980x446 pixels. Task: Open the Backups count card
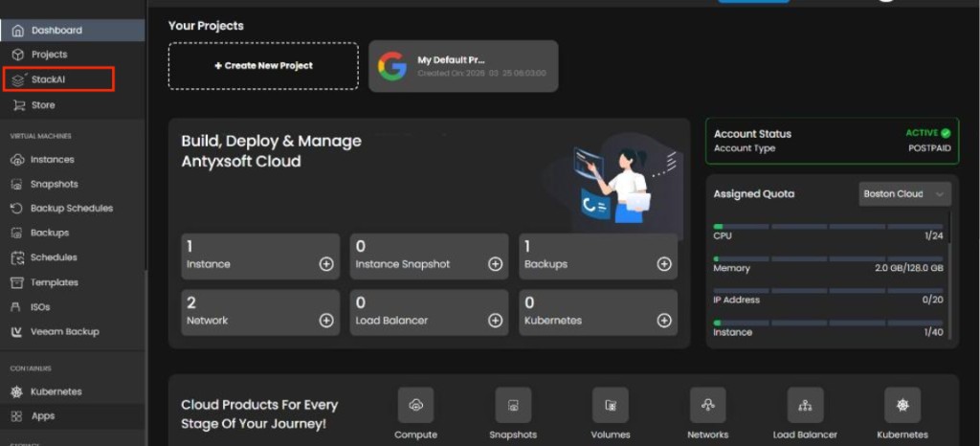pos(598,256)
